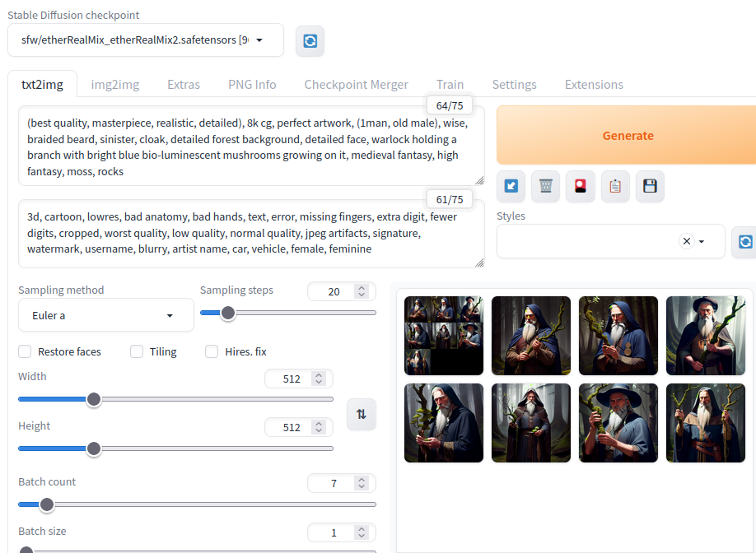Click the positive prompt resize handle

coord(479,180)
